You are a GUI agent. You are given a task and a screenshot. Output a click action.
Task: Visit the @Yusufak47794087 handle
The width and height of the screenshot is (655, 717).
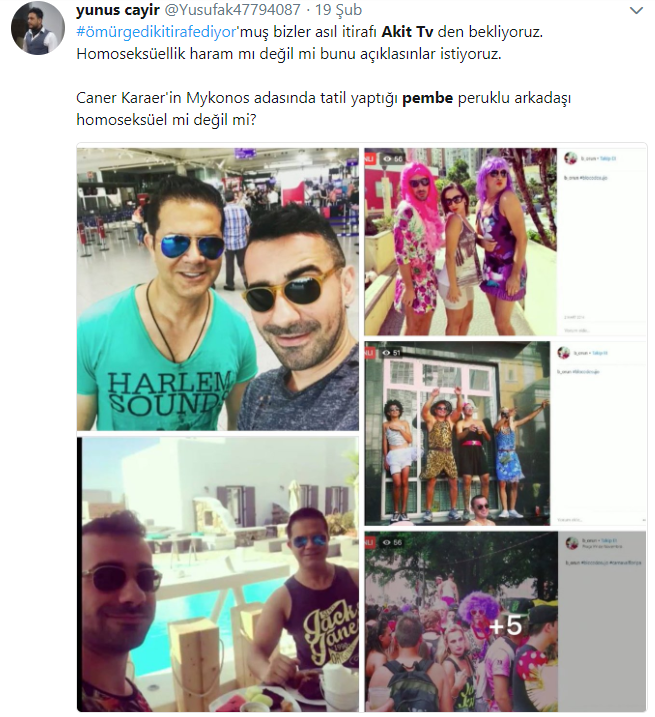tap(232, 10)
